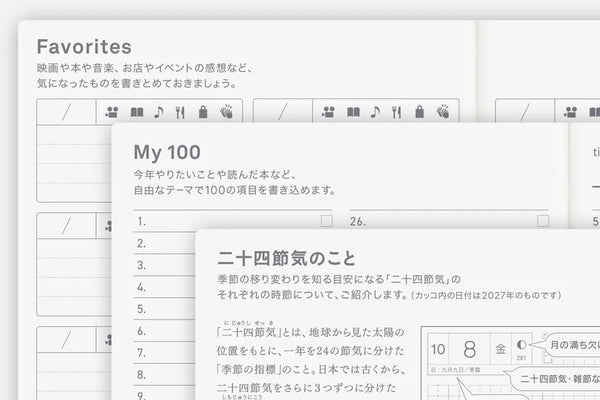Screen dimensions: 600x400
Task: Tick the dotted checkbox on row 1.
Action: click(x=326, y=221)
